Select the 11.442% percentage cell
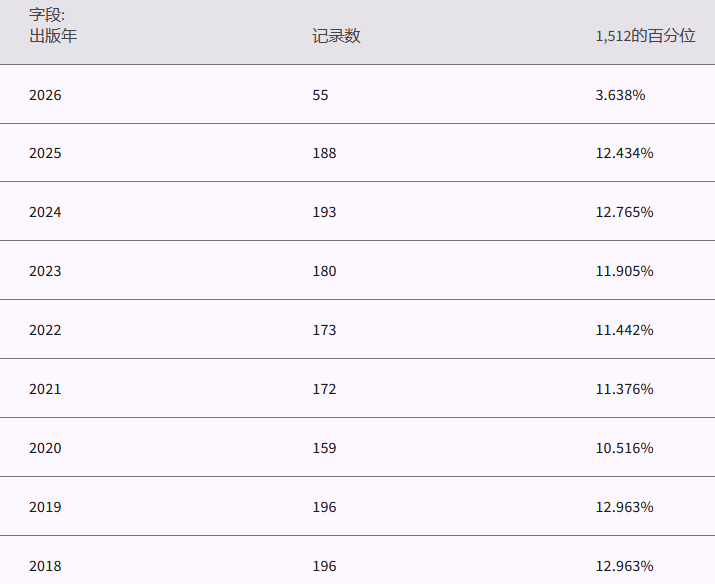The width and height of the screenshot is (715, 584). pyautogui.click(x=624, y=330)
